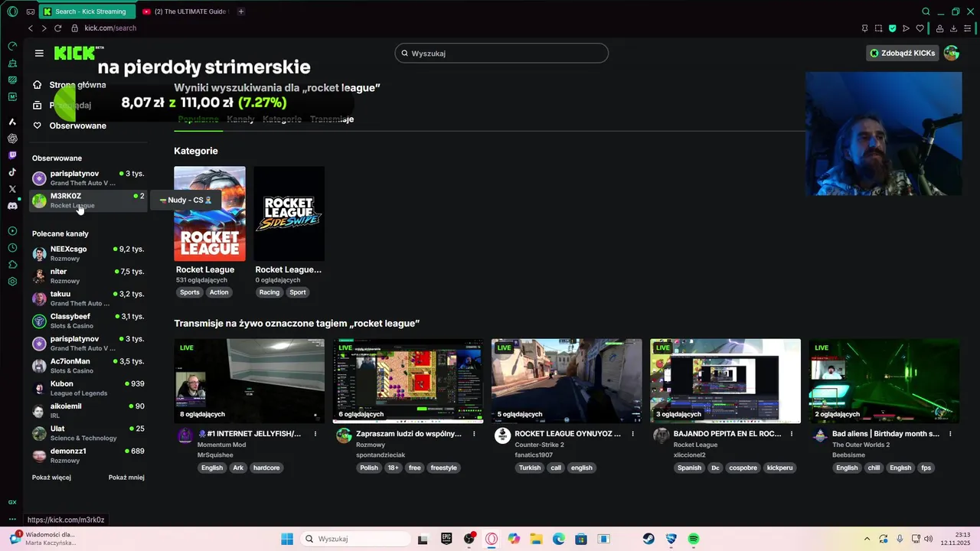Click the hardcore tag under MrSquishee stream
This screenshot has width=980, height=551.
coord(266,468)
